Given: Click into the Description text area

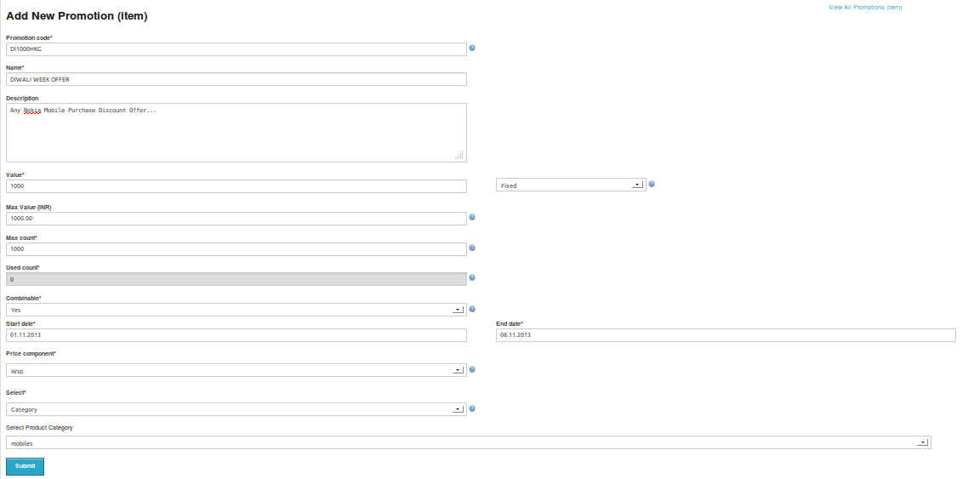Looking at the screenshot, I should coord(236,133).
